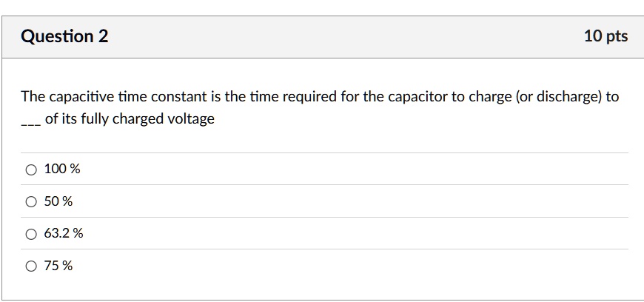Mark the 63.2 % radio button
644x302 pixels.
31,234
